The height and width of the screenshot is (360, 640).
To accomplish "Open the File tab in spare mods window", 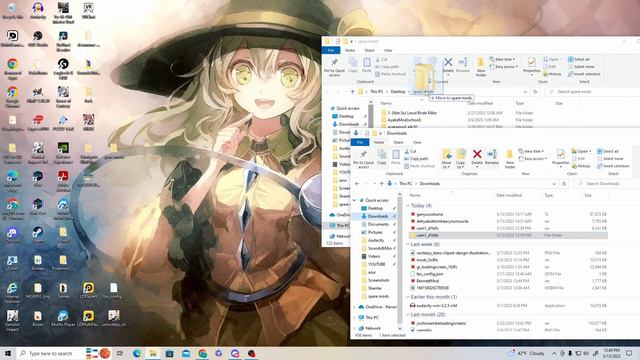I will click(x=331, y=50).
